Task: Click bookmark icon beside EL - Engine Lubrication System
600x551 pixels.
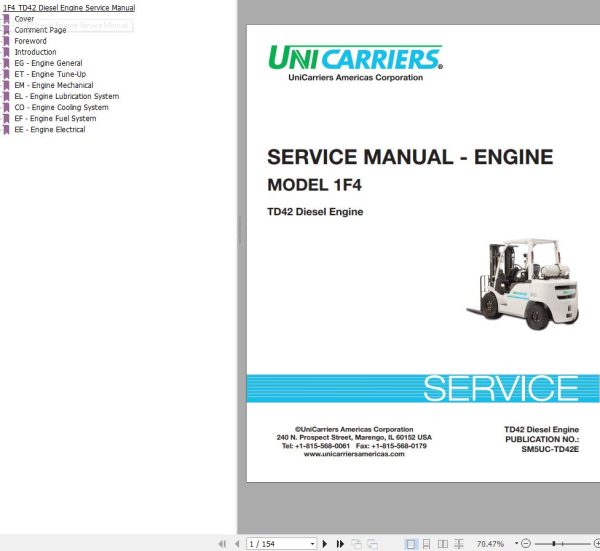Action: click(x=6, y=97)
